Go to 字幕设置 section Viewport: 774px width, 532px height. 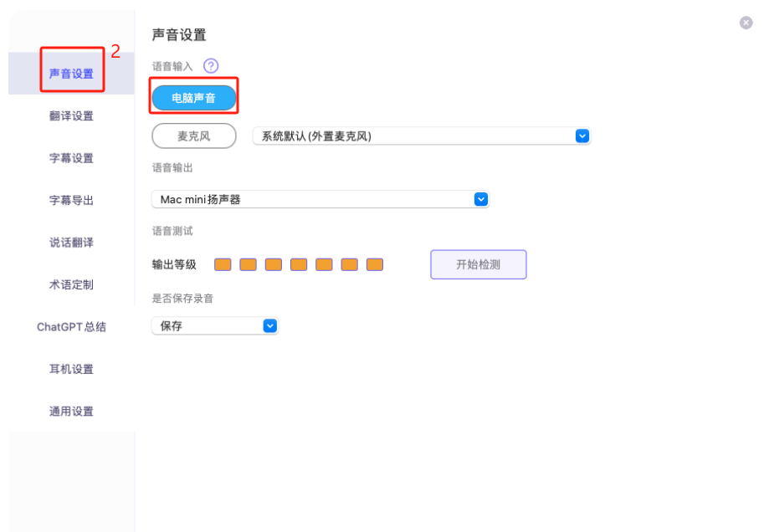pyautogui.click(x=71, y=158)
